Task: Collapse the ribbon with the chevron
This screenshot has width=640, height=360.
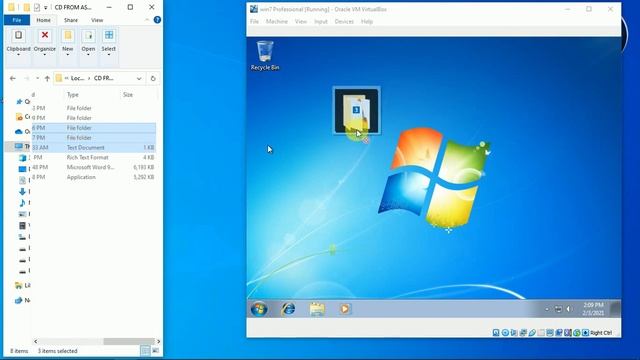Action: 147,20
